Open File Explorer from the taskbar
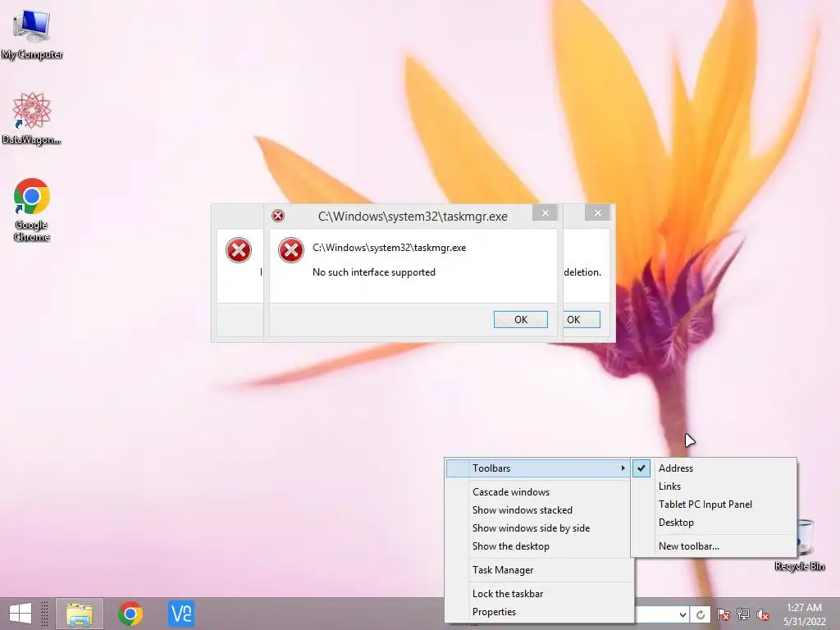The width and height of the screenshot is (840, 630). [80, 614]
